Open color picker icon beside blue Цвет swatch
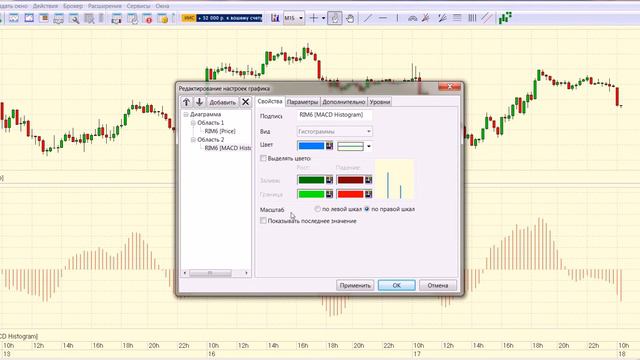Viewport: 640px width, 360px height. pos(329,146)
